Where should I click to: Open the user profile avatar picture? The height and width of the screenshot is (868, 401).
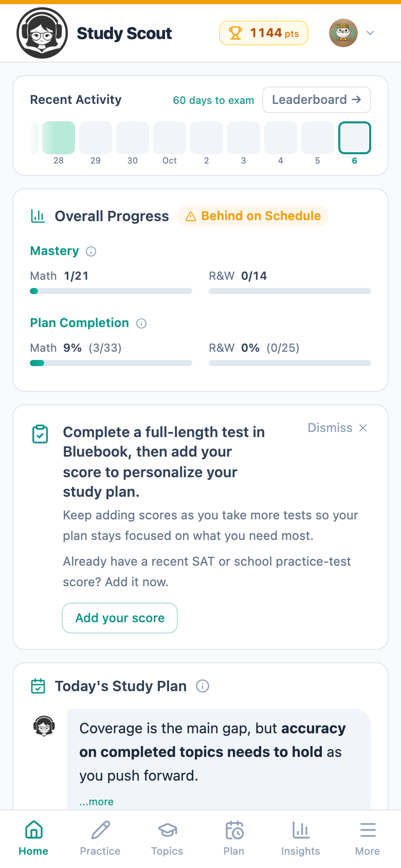tap(343, 33)
